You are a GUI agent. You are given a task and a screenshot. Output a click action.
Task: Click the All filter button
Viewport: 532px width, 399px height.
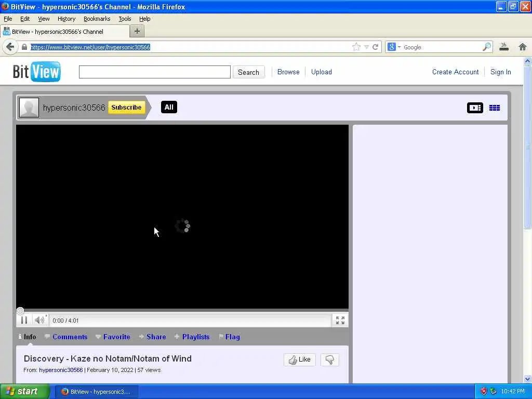click(169, 107)
